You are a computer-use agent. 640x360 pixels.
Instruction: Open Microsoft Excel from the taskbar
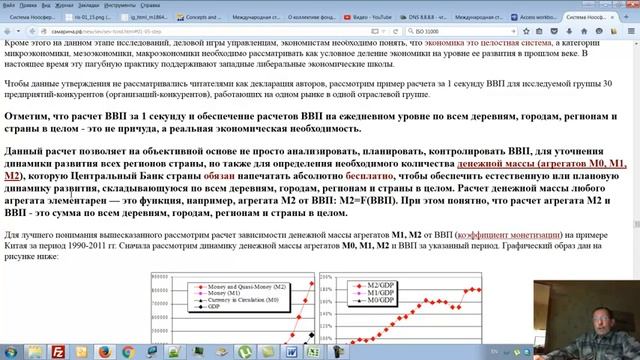[x=313, y=352]
